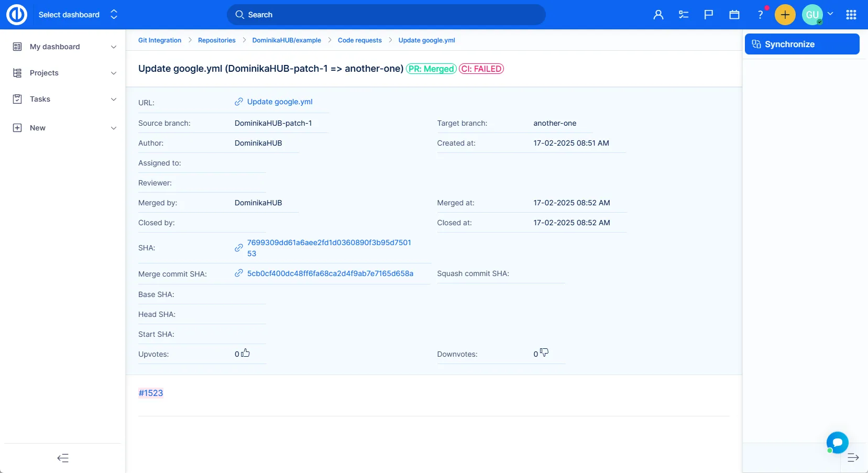Open the Update google.yml URL link

point(279,102)
